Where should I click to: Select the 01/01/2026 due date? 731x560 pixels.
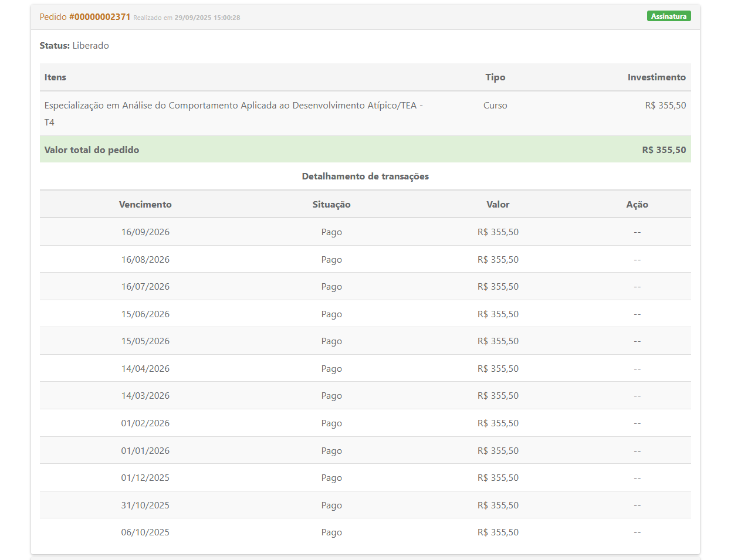[145, 451]
